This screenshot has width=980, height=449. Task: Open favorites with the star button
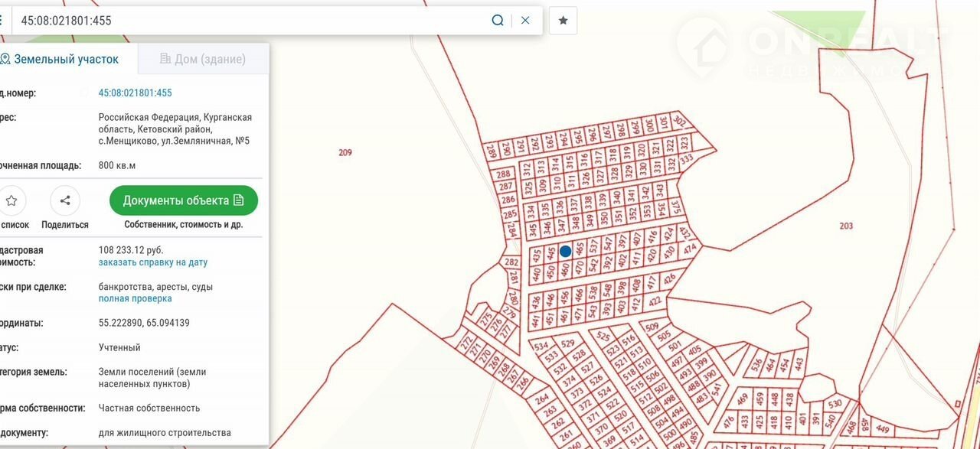[x=563, y=21]
